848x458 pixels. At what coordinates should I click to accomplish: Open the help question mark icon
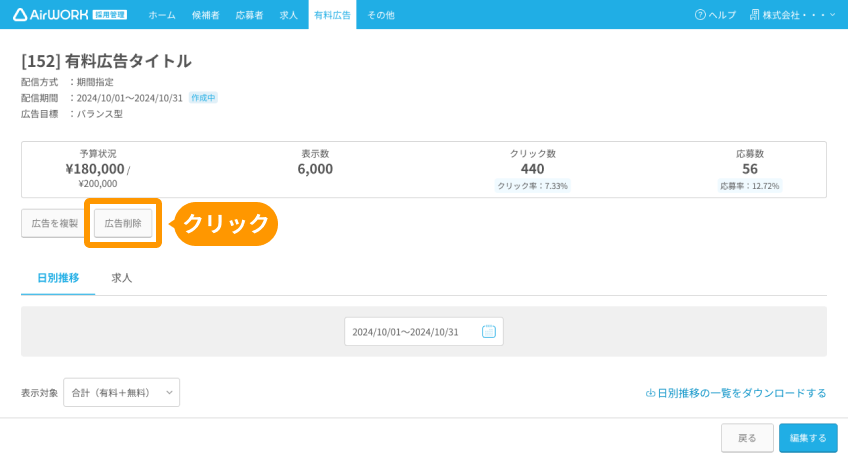pyautogui.click(x=700, y=15)
